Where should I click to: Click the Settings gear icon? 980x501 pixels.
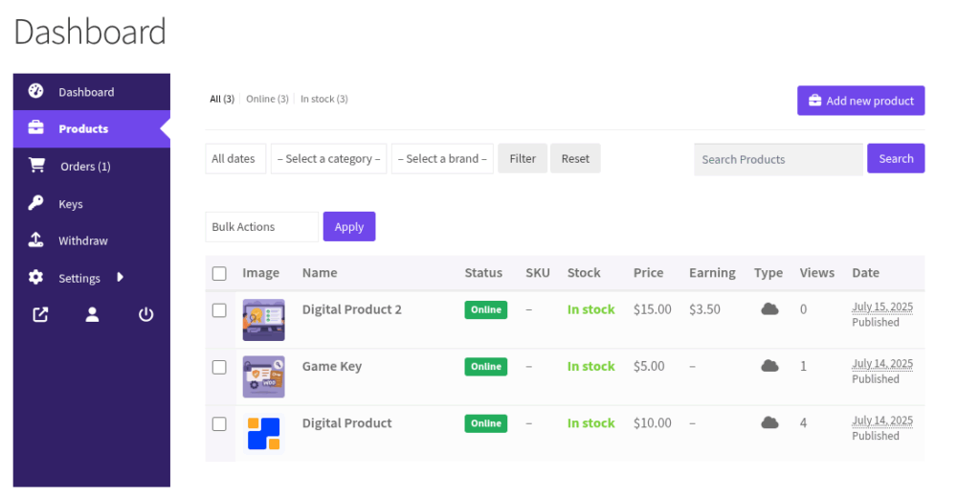pyautogui.click(x=35, y=277)
